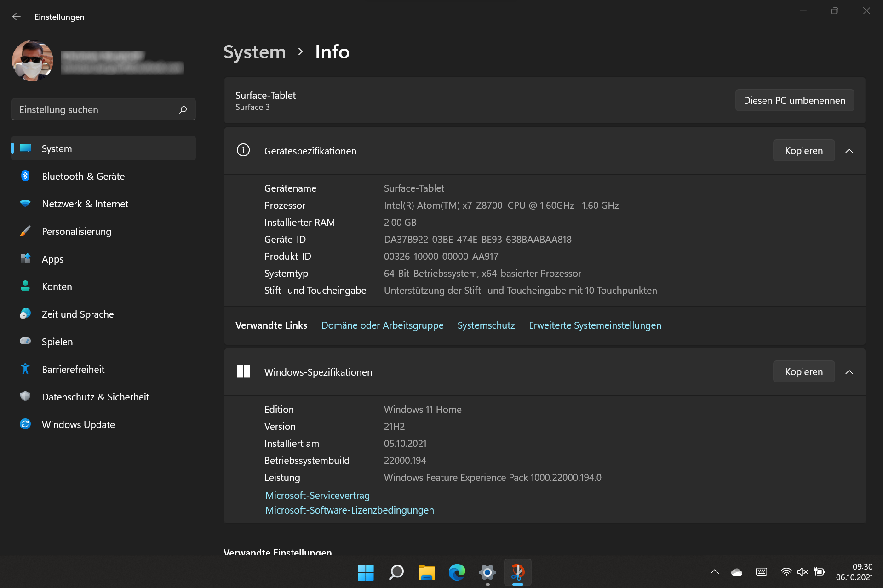Screen dimensions: 883x588
Task: Select the Netzwerk & Internet icon
Action: coord(25,204)
